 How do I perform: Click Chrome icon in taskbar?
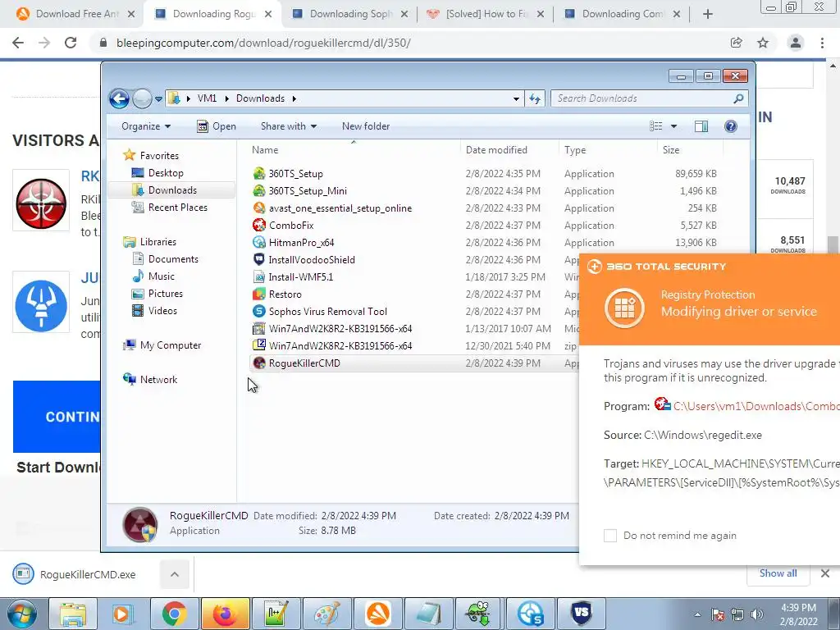pyautogui.click(x=174, y=614)
